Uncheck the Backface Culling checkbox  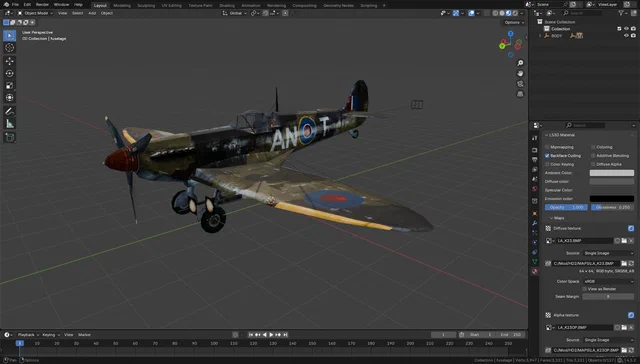[x=547, y=155]
